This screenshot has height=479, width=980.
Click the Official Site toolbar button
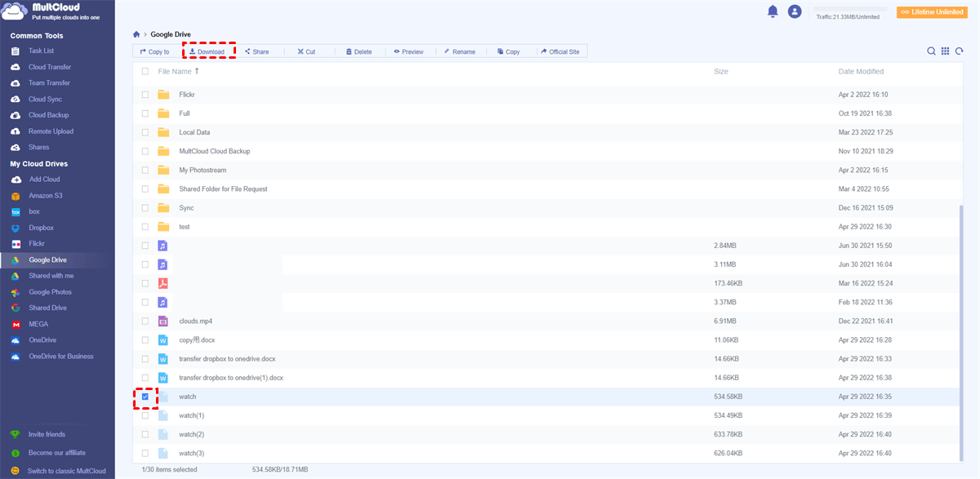point(559,51)
